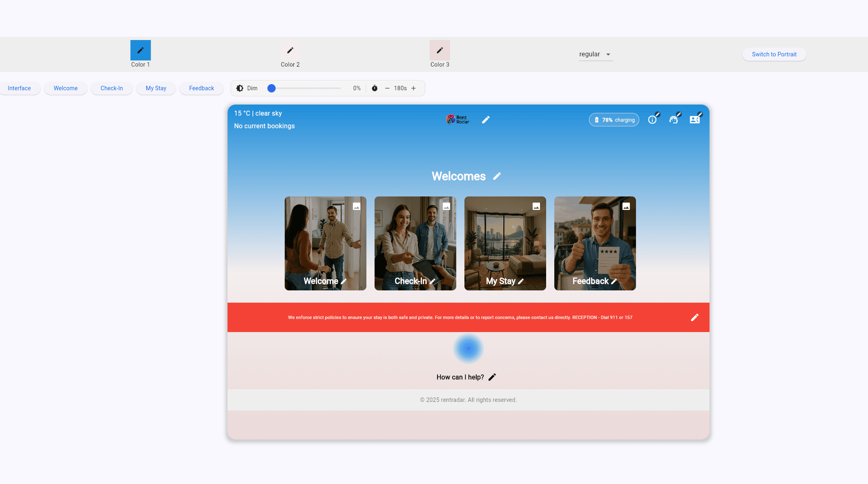
Task: Edit the Welcomes heading text
Action: (x=497, y=176)
